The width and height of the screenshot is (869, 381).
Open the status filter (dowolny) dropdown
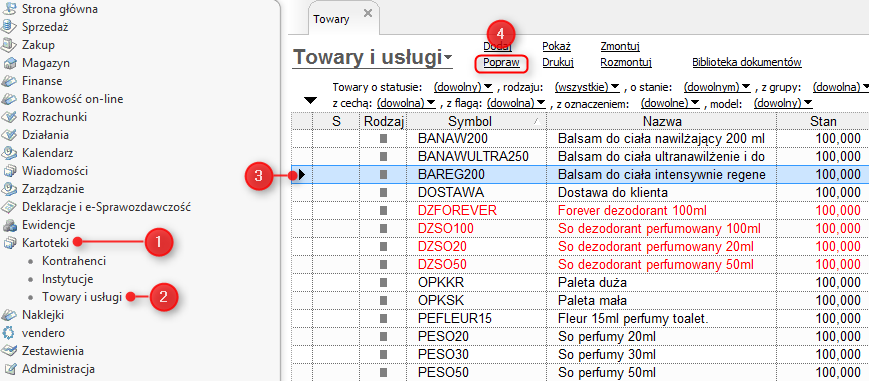click(x=463, y=87)
